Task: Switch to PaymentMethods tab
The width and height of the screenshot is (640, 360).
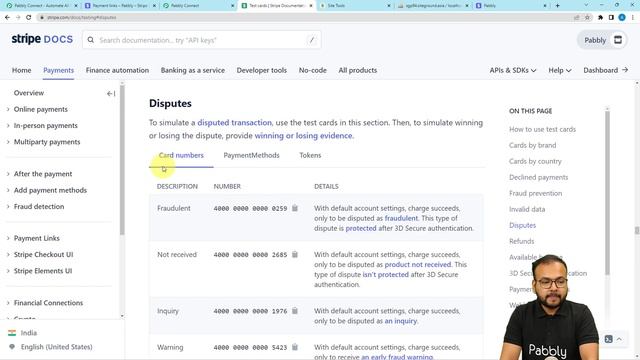Action: click(x=251, y=156)
